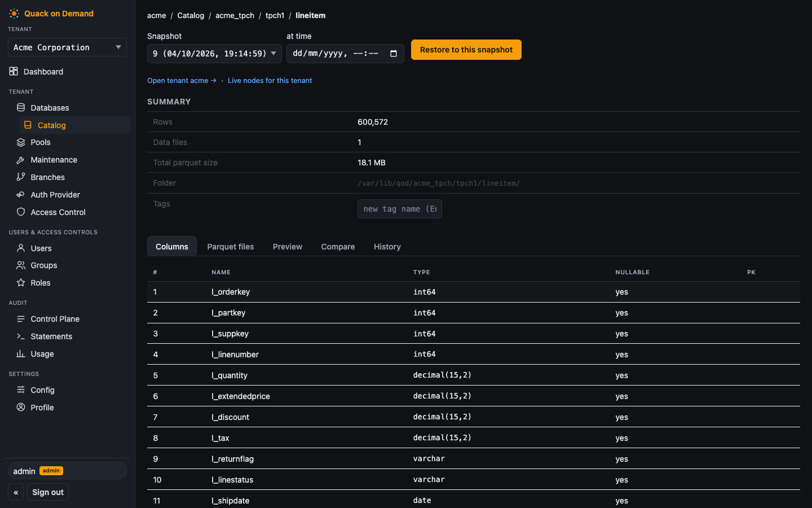Click the Branches git-branch icon
This screenshot has width=812, height=508.
tap(21, 177)
